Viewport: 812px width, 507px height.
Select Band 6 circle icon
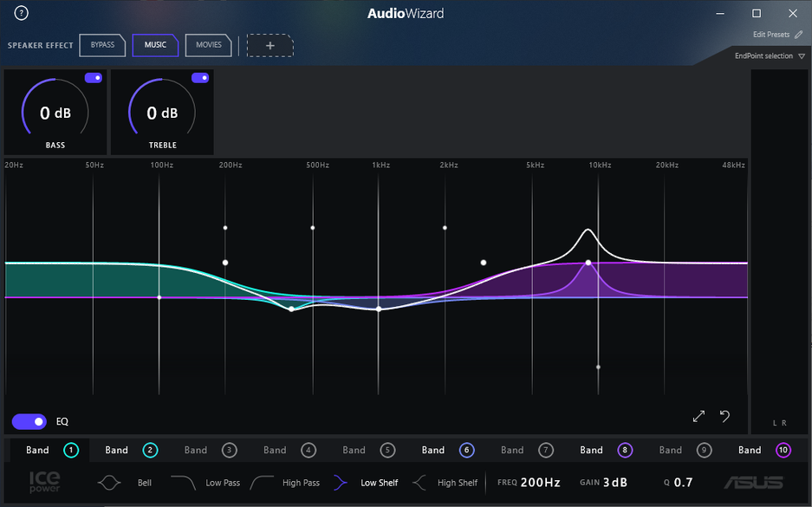click(x=466, y=450)
